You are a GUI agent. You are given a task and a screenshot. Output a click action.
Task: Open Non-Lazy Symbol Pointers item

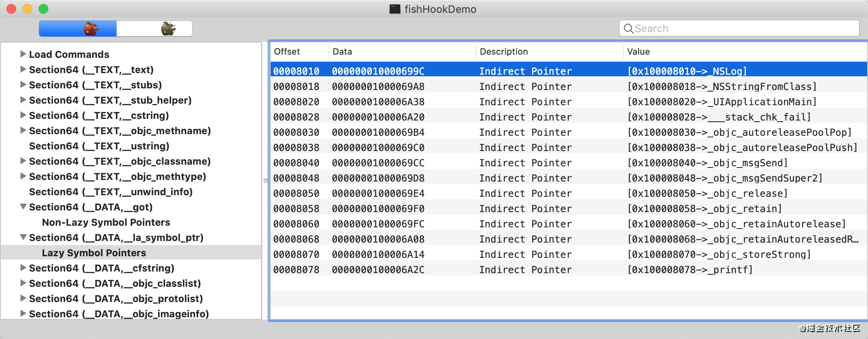[106, 223]
